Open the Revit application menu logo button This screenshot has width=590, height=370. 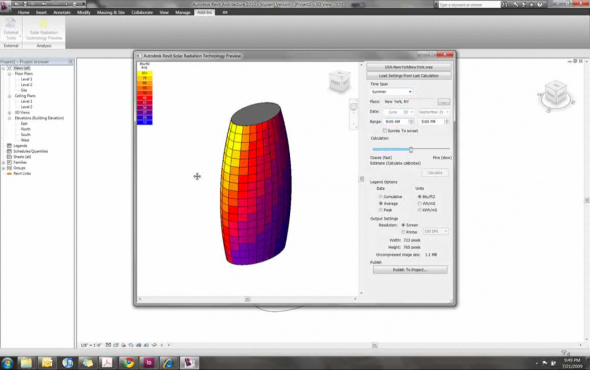tap(5, 6)
